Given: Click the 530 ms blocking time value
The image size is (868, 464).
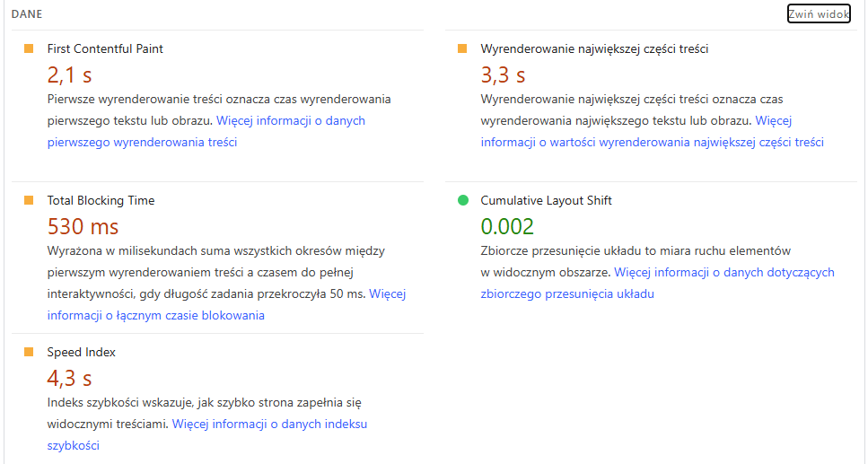Looking at the screenshot, I should [83, 226].
